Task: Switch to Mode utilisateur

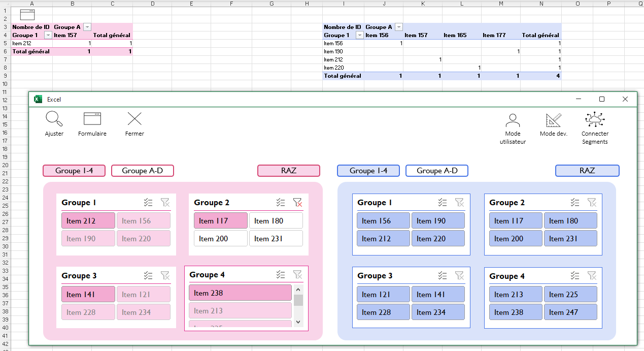Action: [513, 120]
